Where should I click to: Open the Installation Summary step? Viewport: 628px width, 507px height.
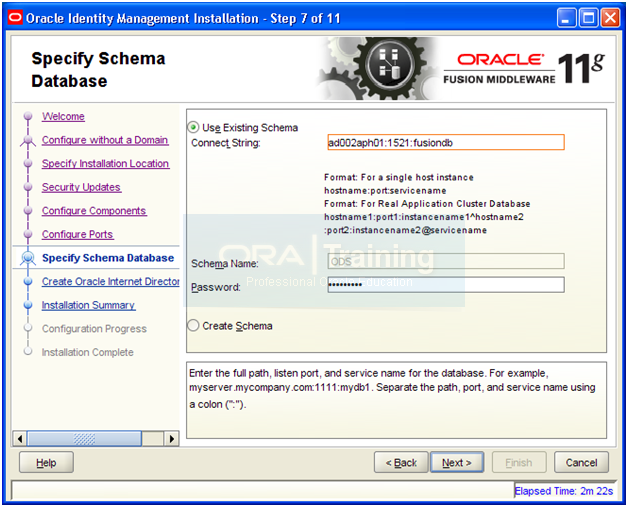pyautogui.click(x=89, y=305)
